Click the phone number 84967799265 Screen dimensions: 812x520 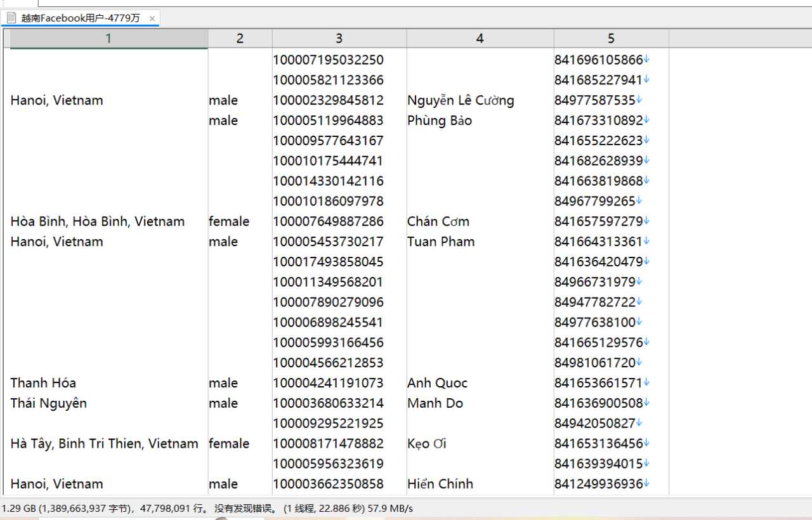595,201
